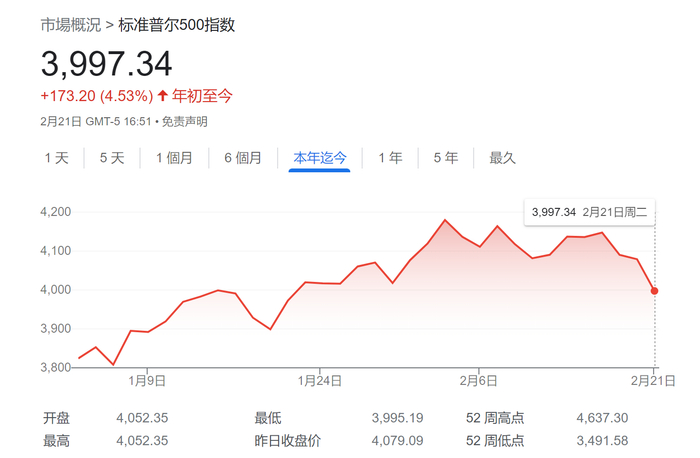
Task: Click the 4,200 y-axis label
Action: pos(56,212)
